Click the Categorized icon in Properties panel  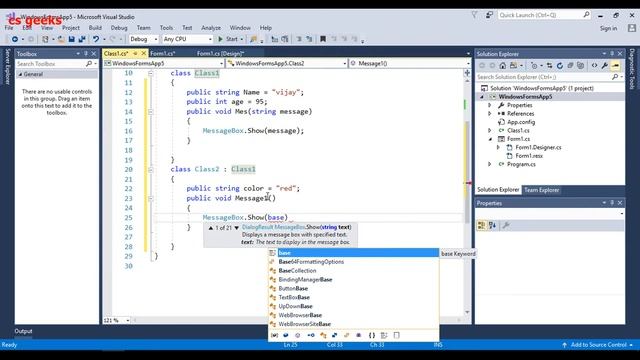point(482,225)
